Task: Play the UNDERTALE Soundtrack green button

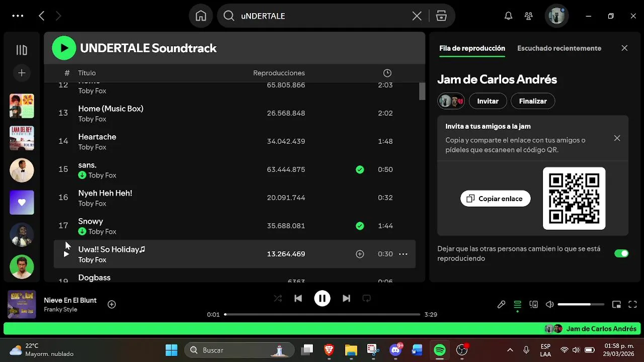Action: tap(64, 48)
